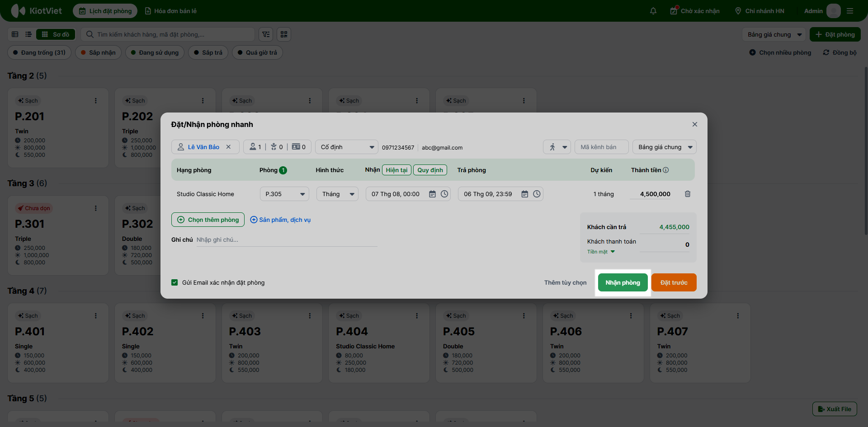Open Bảng giá chung dropdown in toolbar

[774, 34]
